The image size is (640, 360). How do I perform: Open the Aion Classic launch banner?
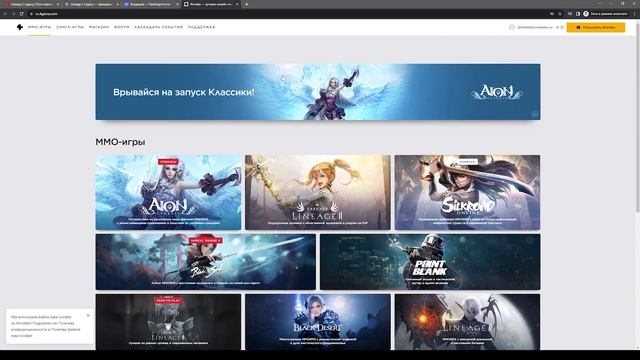point(318,92)
